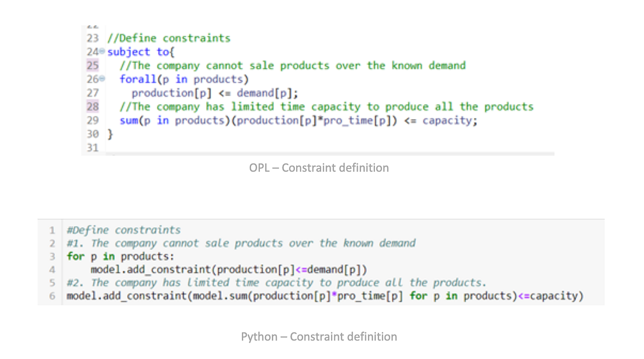Viewport: 644px width, 359px height.
Task: Click model.add_constraint demand line 4
Action: [x=229, y=269]
